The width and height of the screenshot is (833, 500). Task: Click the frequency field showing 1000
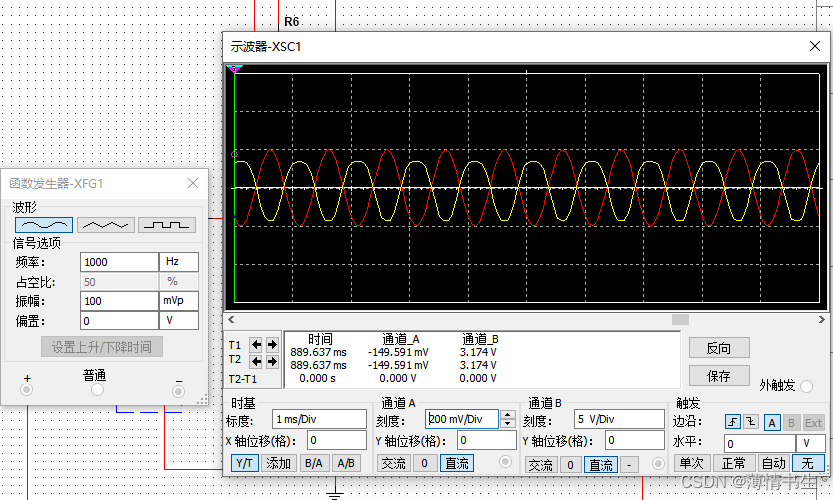click(x=119, y=262)
